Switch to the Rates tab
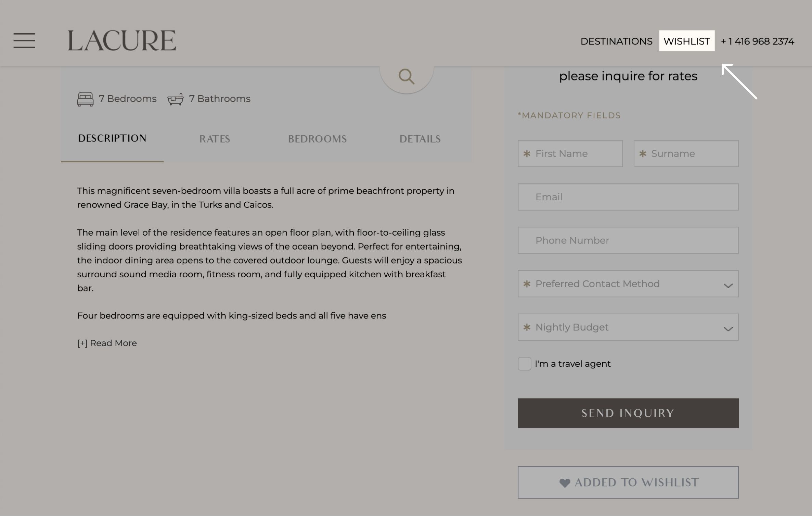 [215, 139]
